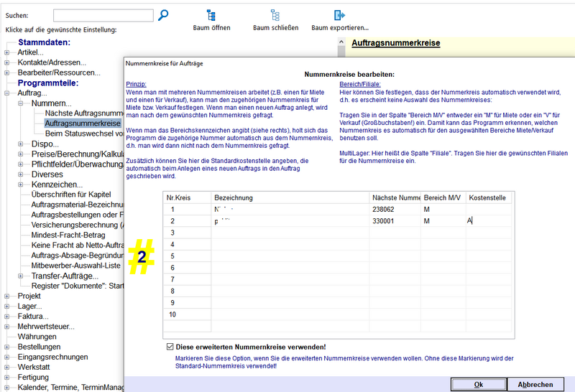The width and height of the screenshot is (575, 392).
Task: Expand the Mehrwertsteuer node
Action: click(x=6, y=327)
